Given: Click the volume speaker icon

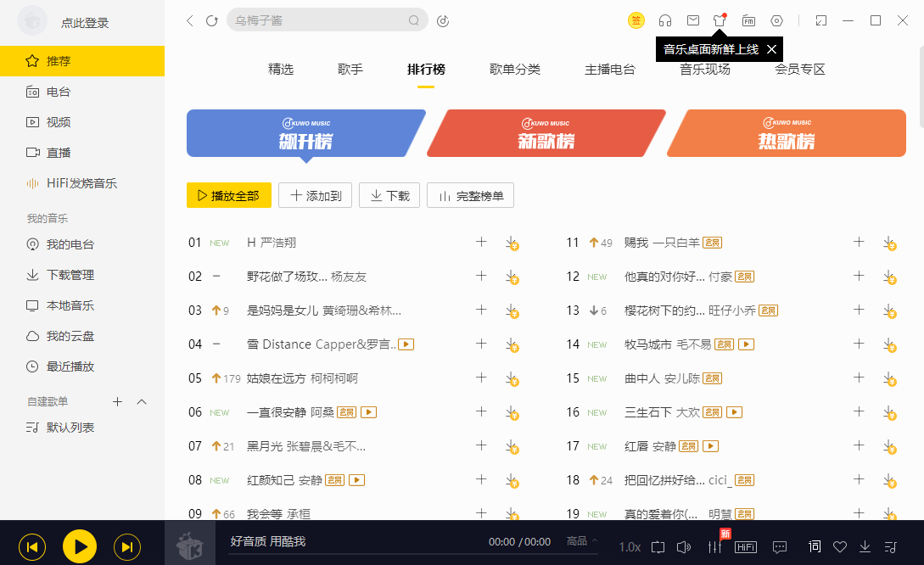Looking at the screenshot, I should (x=684, y=547).
